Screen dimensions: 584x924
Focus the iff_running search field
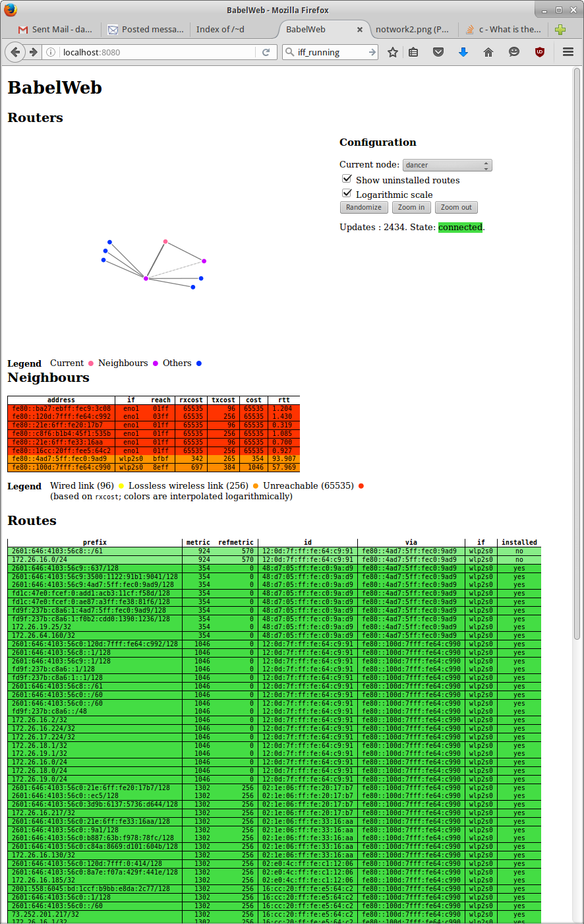[x=330, y=52]
